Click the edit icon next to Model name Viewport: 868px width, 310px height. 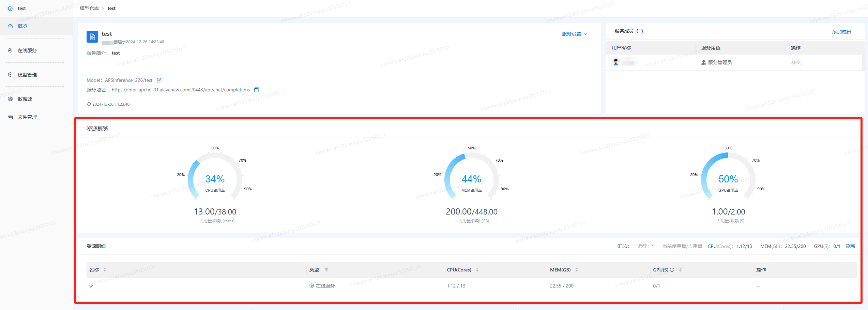(x=159, y=80)
